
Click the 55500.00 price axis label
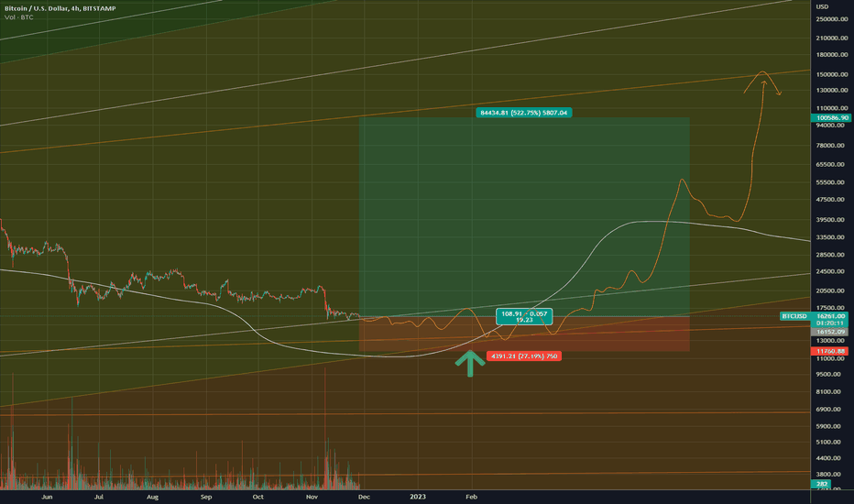click(832, 182)
